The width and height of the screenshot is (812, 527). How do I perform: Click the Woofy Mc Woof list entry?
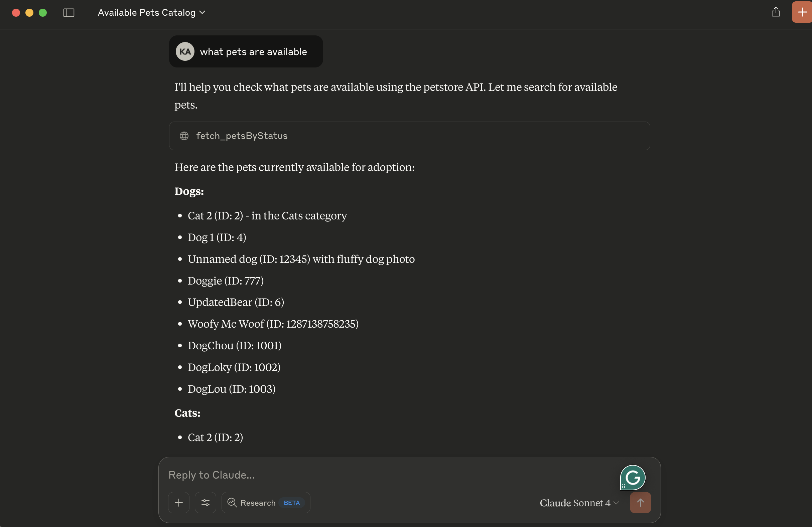click(x=273, y=324)
